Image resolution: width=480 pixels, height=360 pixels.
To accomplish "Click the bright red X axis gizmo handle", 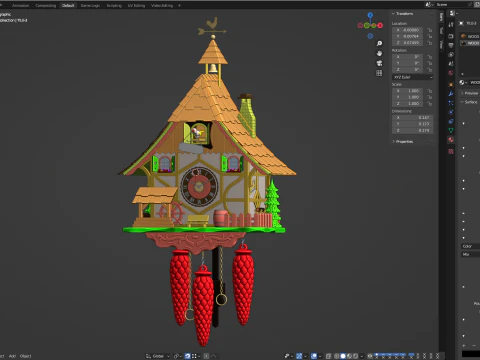I will click(380, 25).
